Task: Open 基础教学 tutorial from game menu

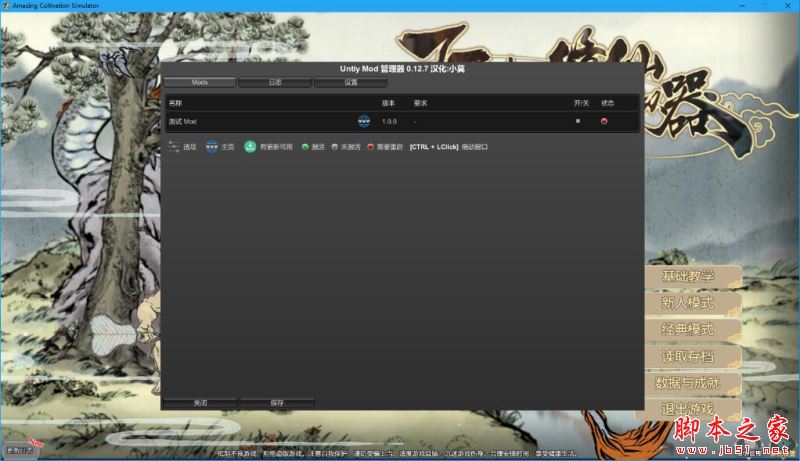Action: [692, 276]
